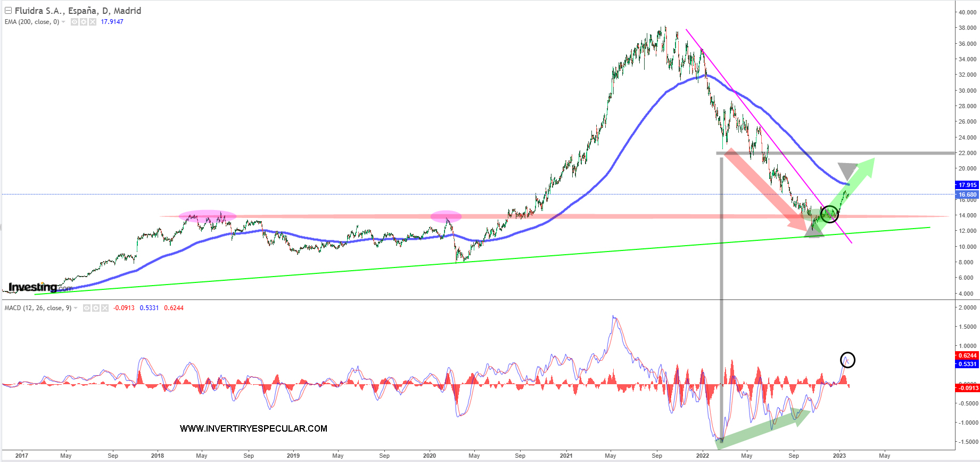Select the 16.680 current price label

coord(967,194)
